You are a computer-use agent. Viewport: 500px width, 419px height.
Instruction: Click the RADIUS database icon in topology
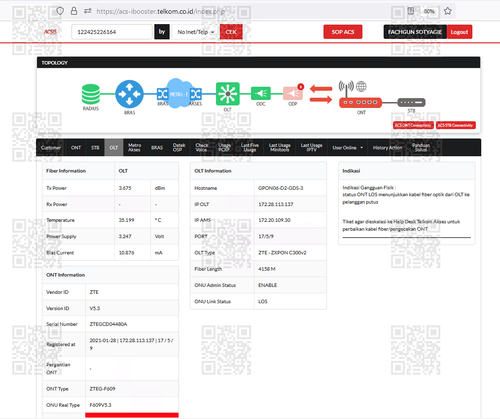91,94
